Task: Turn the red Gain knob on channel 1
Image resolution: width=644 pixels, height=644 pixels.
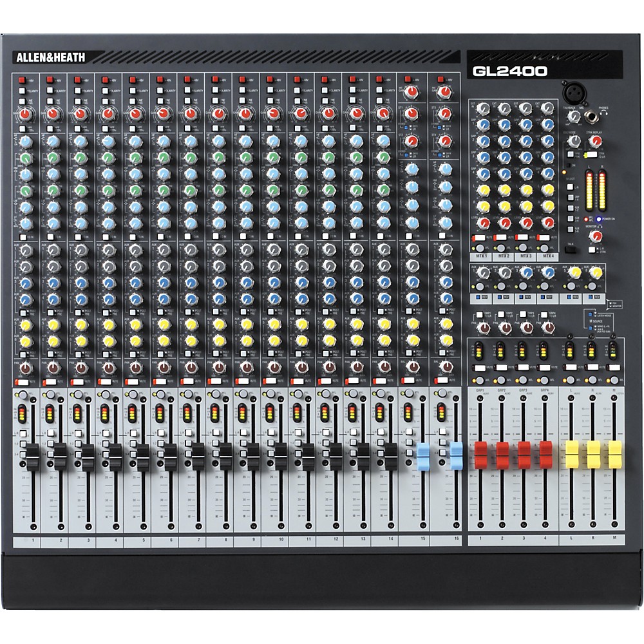Action: 25,113
